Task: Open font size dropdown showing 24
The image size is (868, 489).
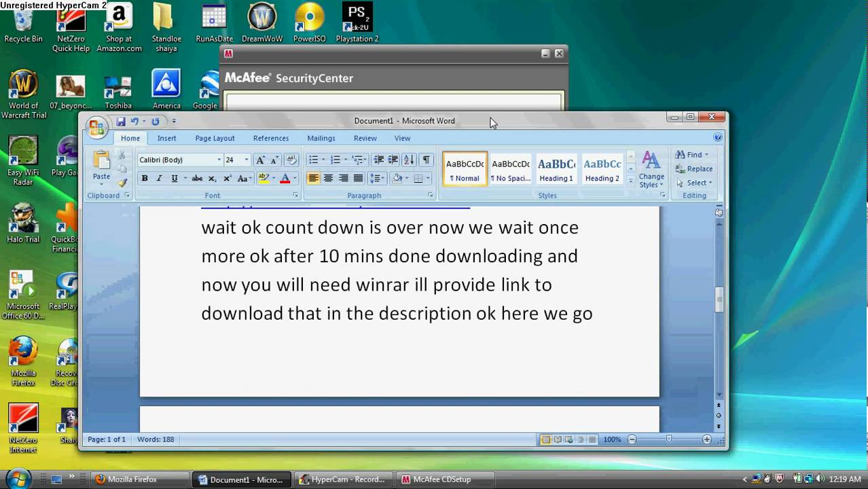Action: [247, 160]
